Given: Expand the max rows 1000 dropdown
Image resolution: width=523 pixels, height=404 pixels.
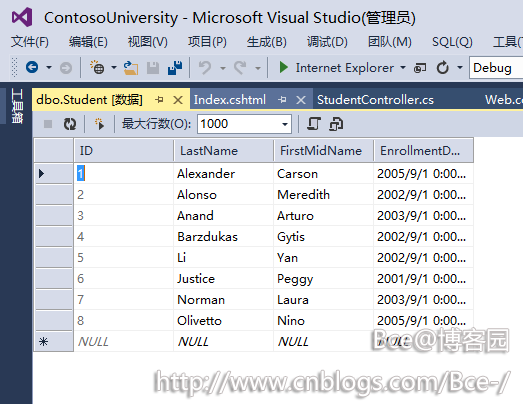Looking at the screenshot, I should click(x=285, y=124).
